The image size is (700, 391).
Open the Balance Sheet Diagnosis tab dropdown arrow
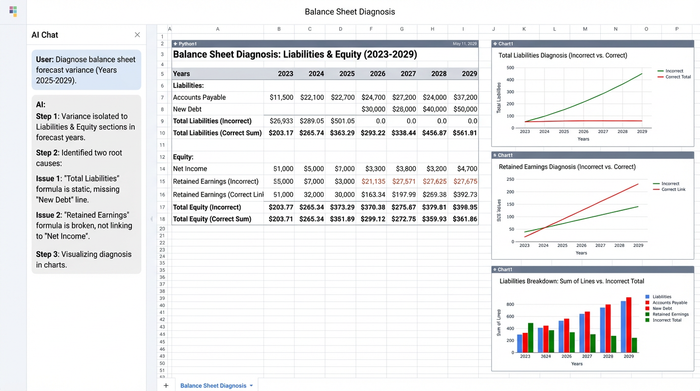251,386
